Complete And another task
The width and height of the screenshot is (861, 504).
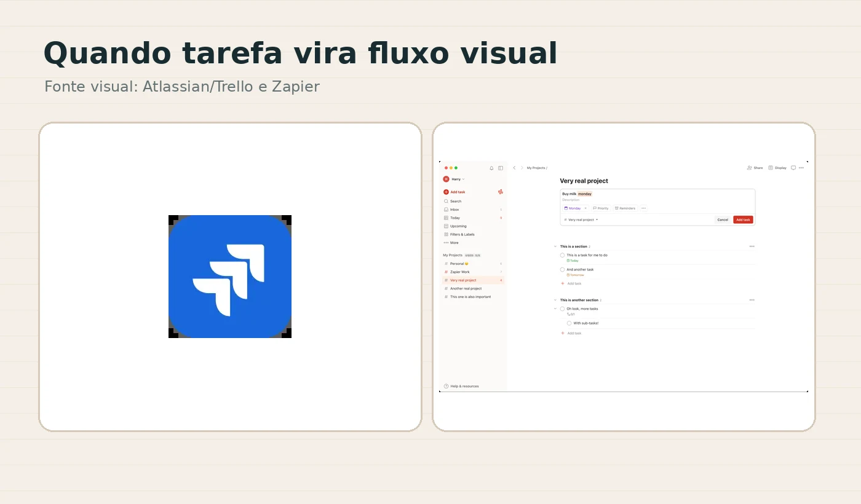click(x=562, y=269)
